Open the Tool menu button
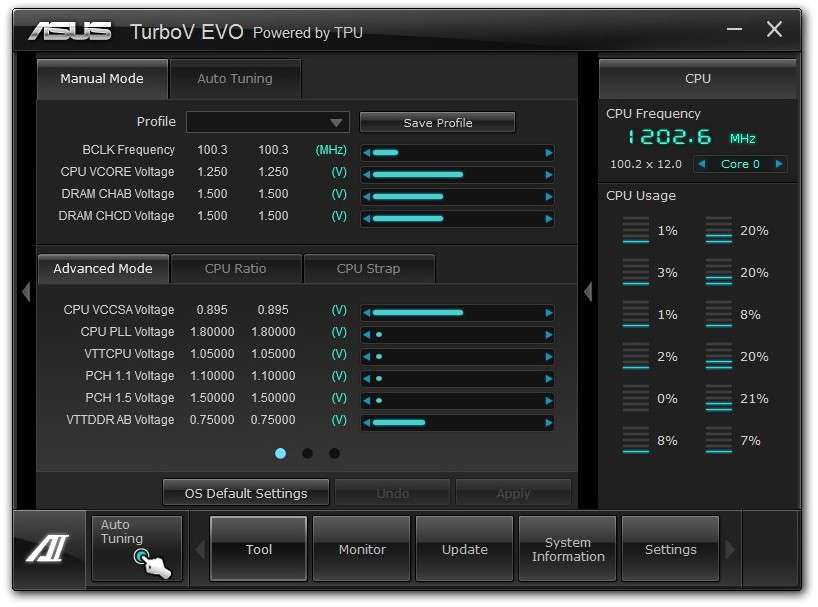The width and height of the screenshot is (818, 607). (x=259, y=549)
